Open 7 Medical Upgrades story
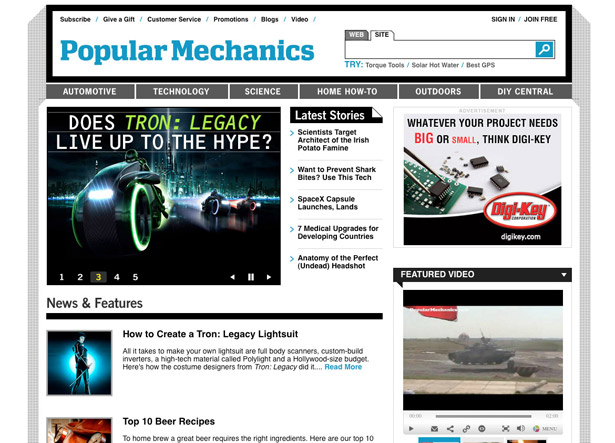615x443 pixels. (x=338, y=232)
